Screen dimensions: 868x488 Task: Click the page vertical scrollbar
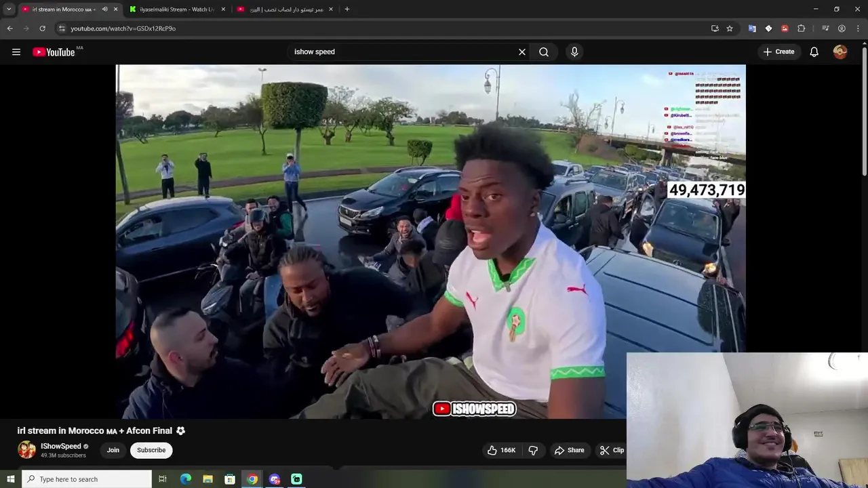864,111
